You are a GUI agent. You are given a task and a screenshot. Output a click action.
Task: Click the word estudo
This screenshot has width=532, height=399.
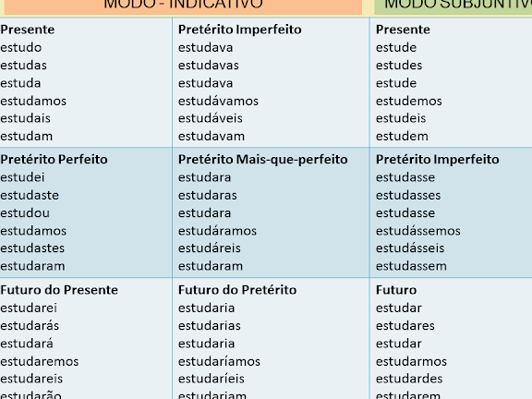tap(21, 47)
